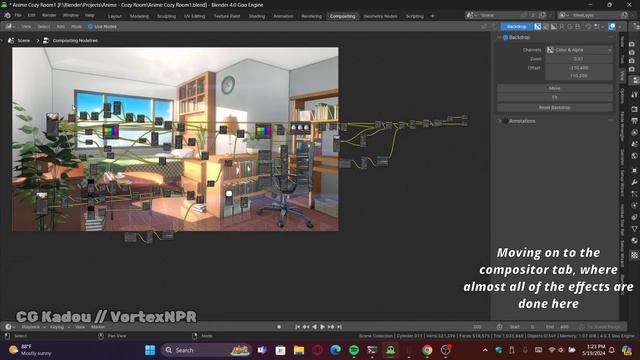Switch to the Shading workspace tab
Image resolution: width=640 pixels, height=360 pixels.
(x=257, y=16)
